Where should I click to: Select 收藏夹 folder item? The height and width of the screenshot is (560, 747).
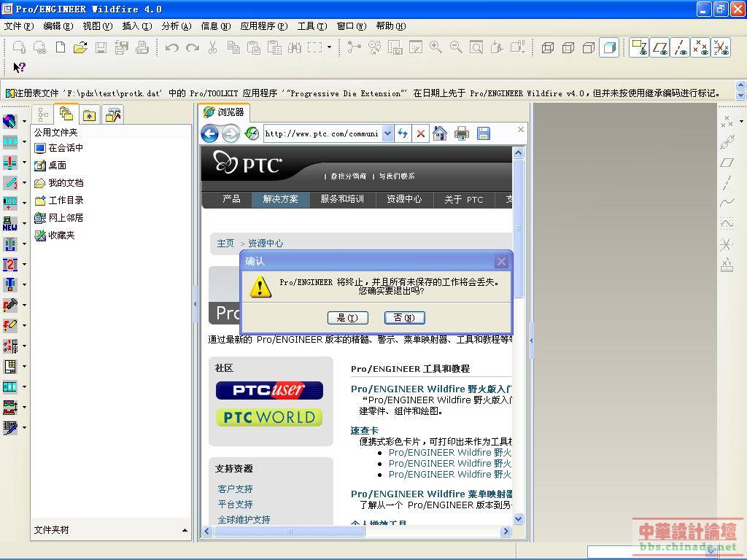[x=54, y=236]
